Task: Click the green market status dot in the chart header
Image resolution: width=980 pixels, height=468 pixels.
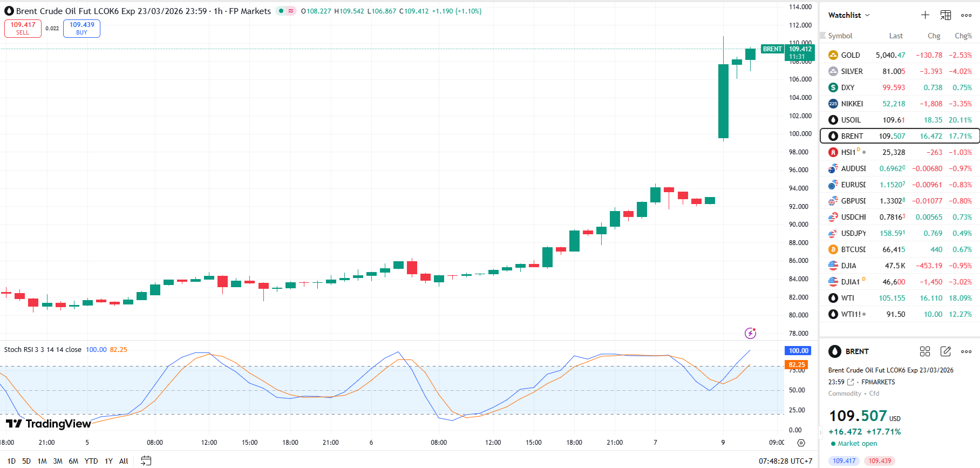Action: point(281,11)
